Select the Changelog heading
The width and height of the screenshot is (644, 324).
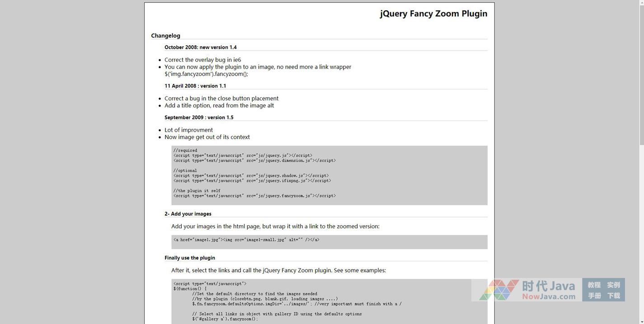coord(165,36)
